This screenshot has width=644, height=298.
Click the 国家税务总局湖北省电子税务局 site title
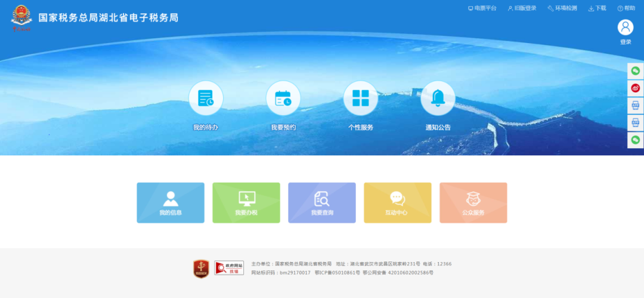(109, 18)
